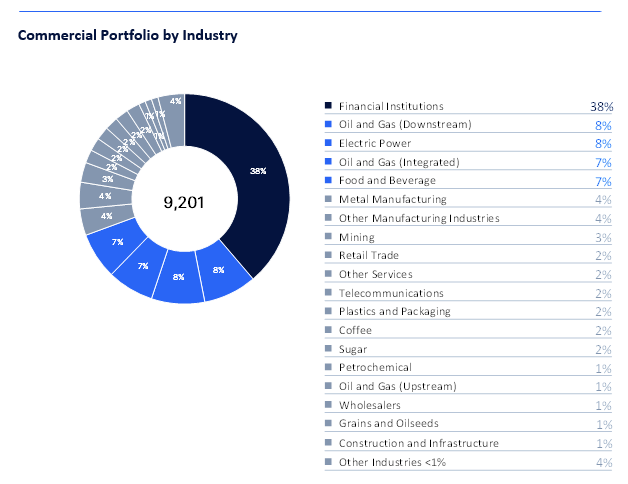
Task: Click the Petrochemical legend color square
Action: point(328,368)
